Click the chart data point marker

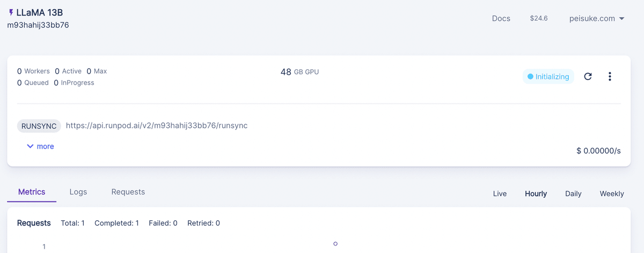point(335,244)
